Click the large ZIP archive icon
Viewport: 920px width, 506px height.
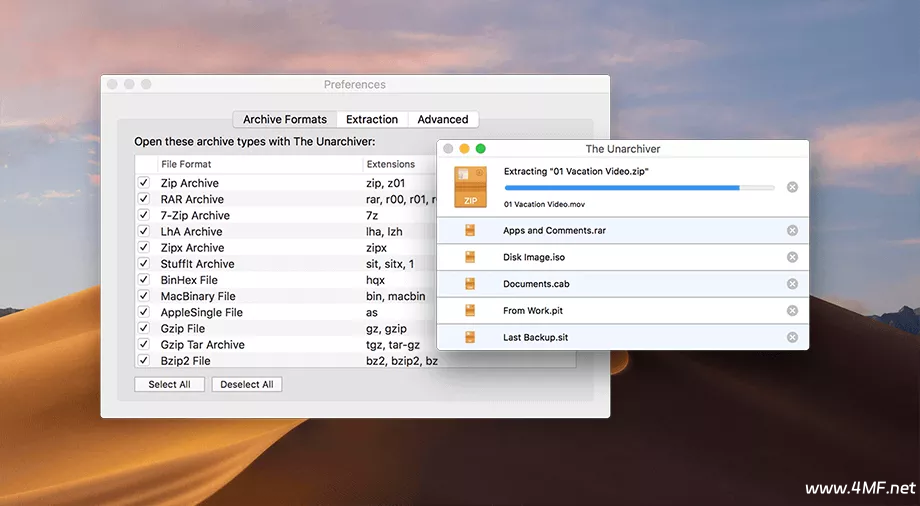click(470, 187)
